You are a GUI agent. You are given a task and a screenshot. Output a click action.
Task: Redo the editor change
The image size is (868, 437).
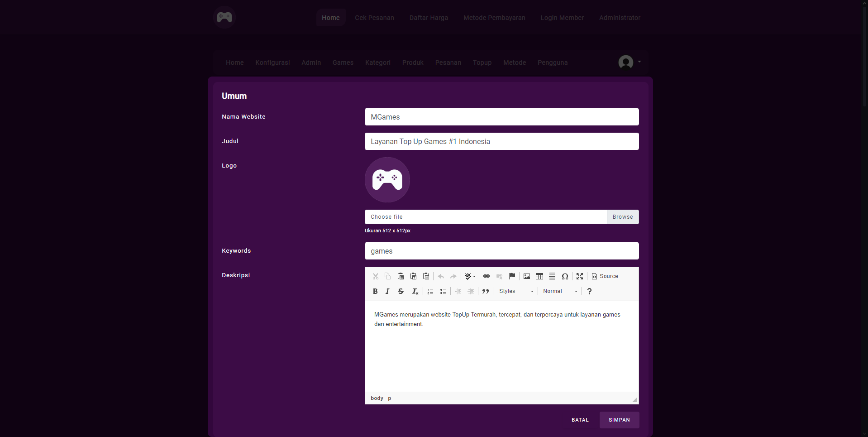pos(453,276)
